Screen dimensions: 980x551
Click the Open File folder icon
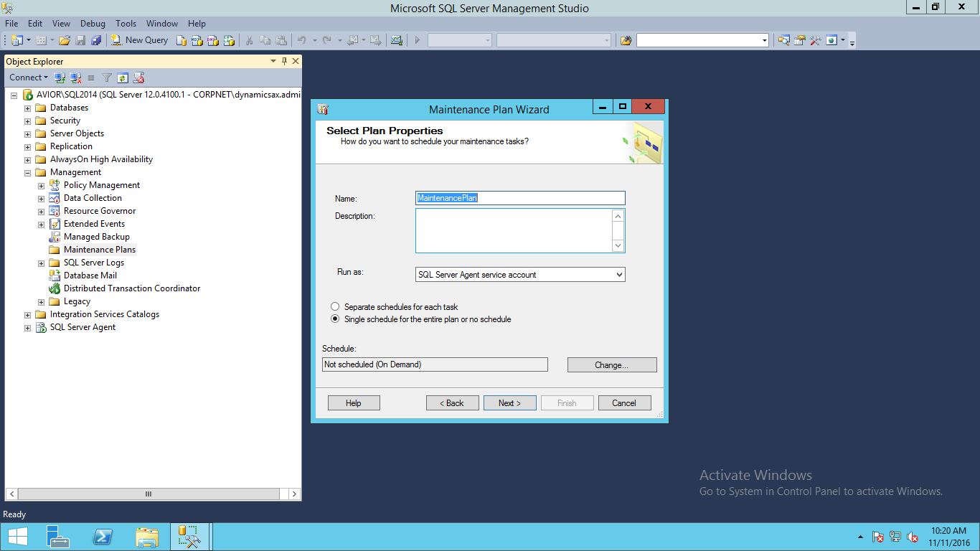[65, 40]
